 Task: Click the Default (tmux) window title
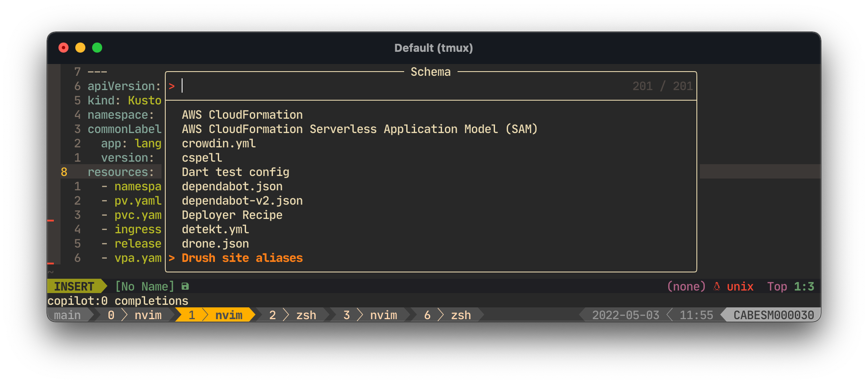pos(434,48)
